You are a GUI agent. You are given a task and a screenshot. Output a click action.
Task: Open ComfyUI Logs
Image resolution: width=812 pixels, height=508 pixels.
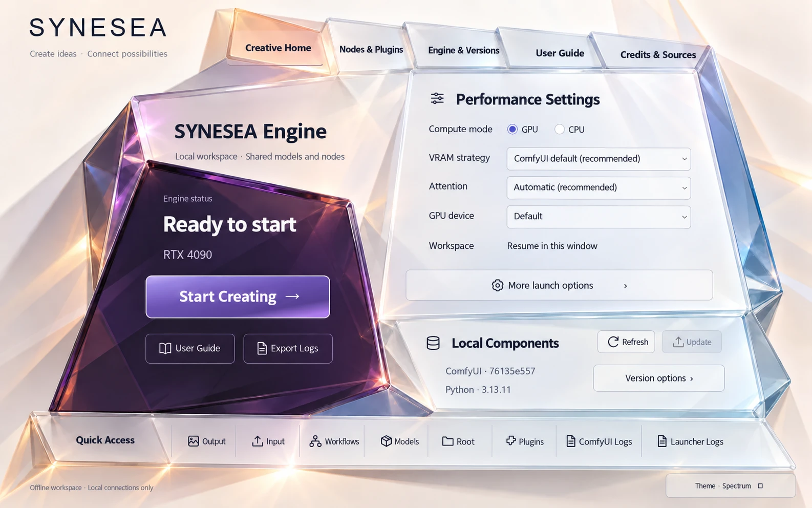599,441
